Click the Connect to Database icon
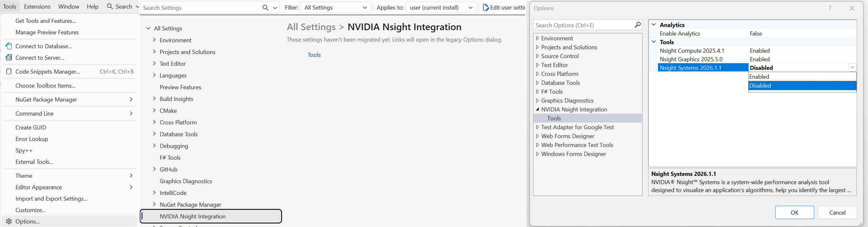The image size is (868, 227). tap(9, 46)
